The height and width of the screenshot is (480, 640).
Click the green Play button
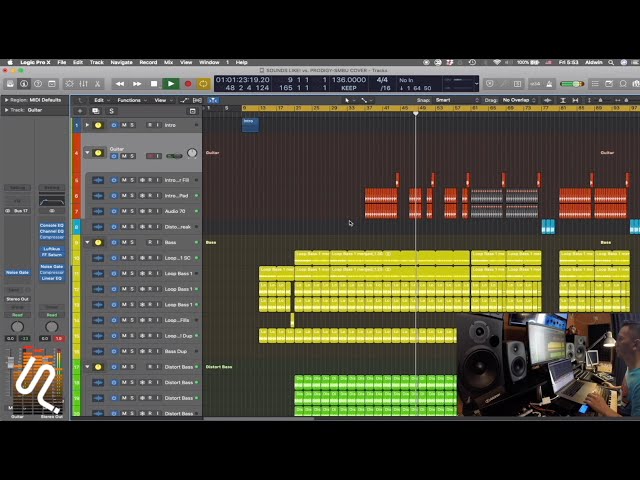point(171,84)
